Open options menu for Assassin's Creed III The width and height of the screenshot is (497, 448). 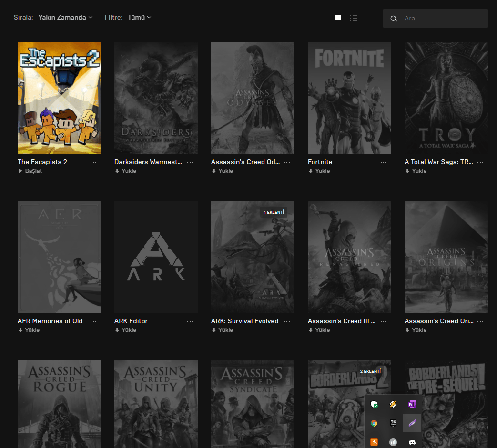[384, 321]
